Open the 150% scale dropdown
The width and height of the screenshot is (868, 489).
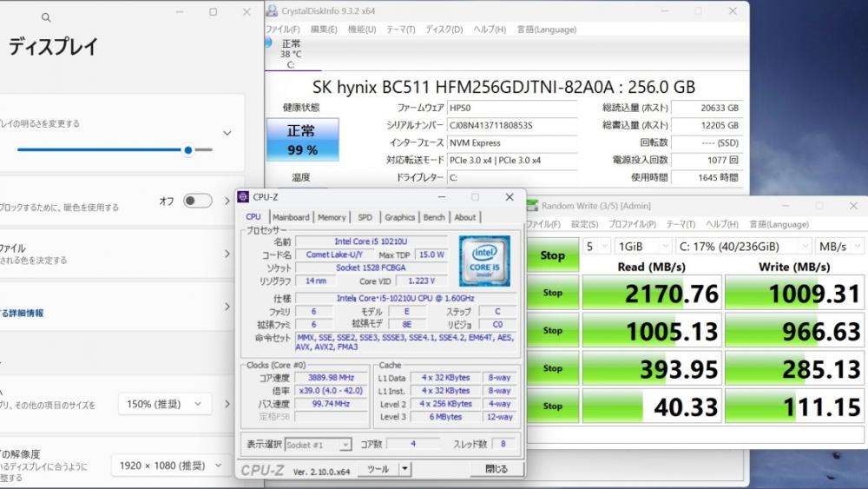[164, 404]
